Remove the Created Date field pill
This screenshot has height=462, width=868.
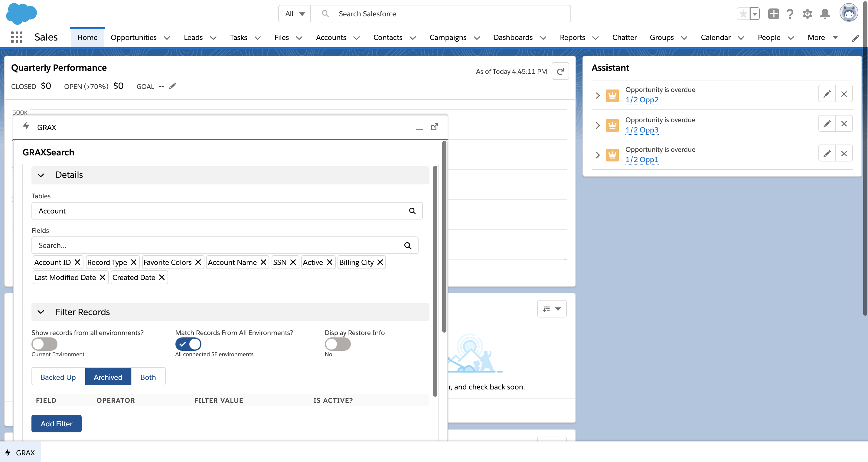162,277
